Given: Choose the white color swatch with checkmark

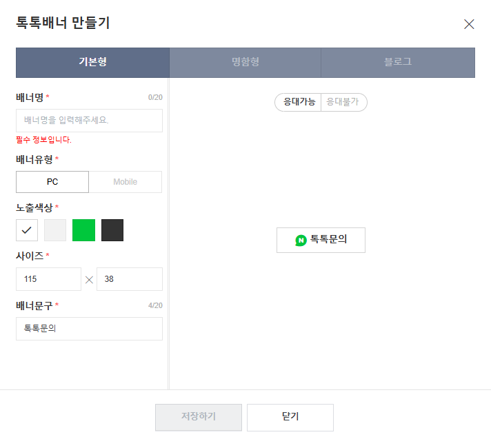Looking at the screenshot, I should click(27, 230).
